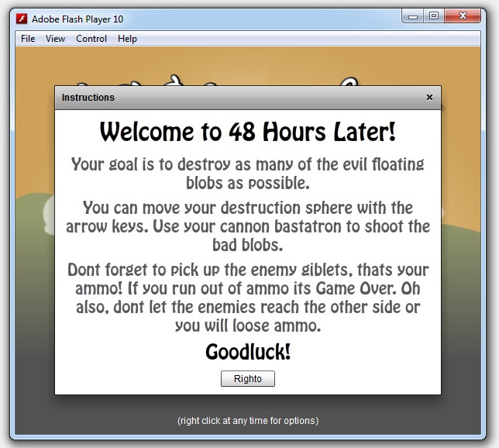
Task: Open the File menu
Action: point(28,39)
